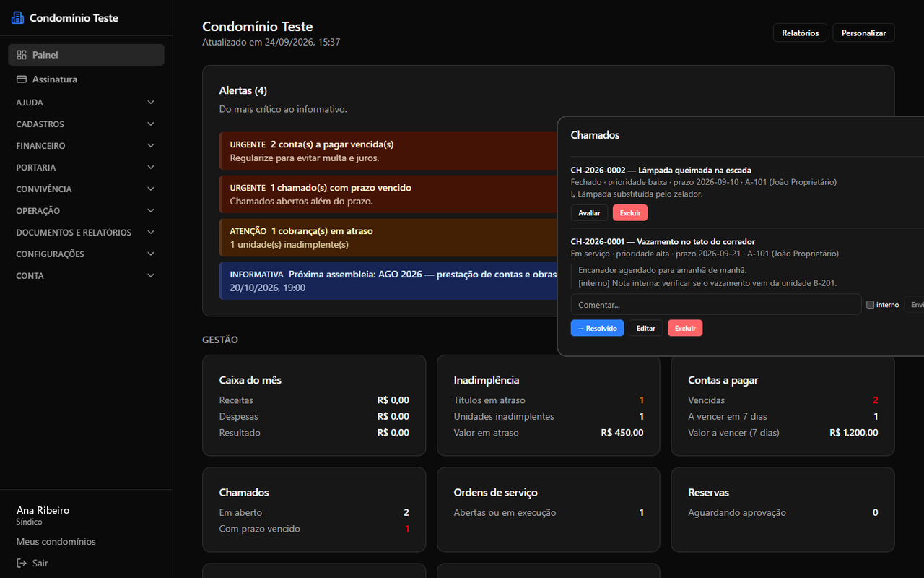The image size is (924, 578).
Task: Click the Reservas card title
Action: [709, 493]
